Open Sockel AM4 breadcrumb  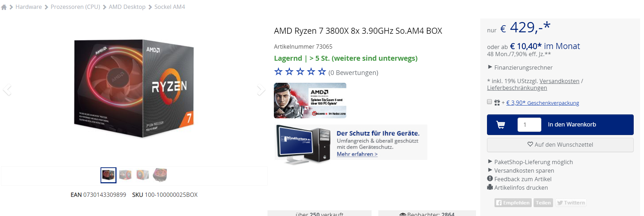point(169,7)
